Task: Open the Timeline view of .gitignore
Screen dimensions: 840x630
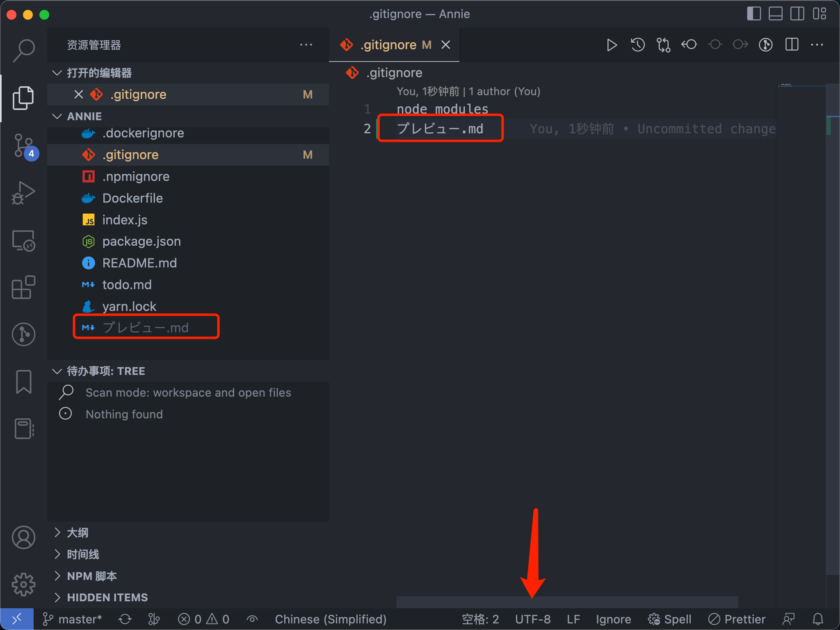Action: 82,554
